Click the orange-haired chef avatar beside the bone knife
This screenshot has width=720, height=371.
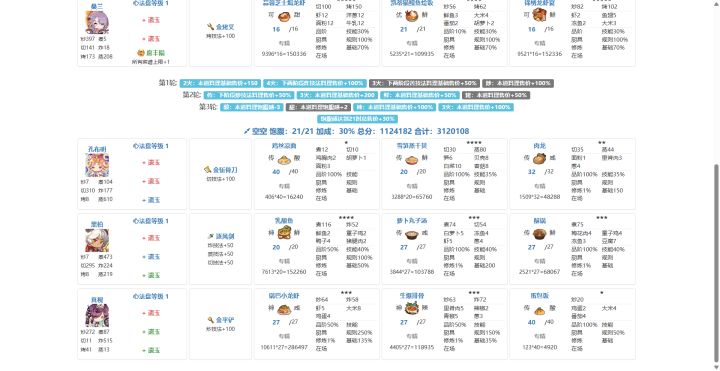(97, 165)
